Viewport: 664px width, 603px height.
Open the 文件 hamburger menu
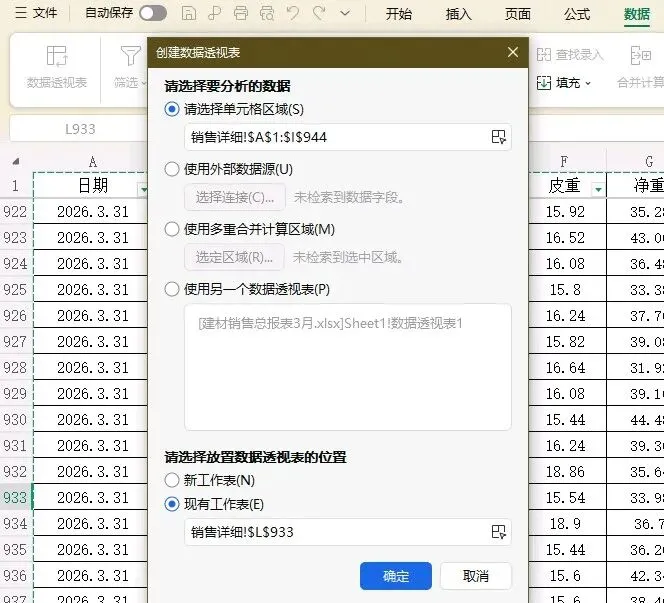pos(36,13)
